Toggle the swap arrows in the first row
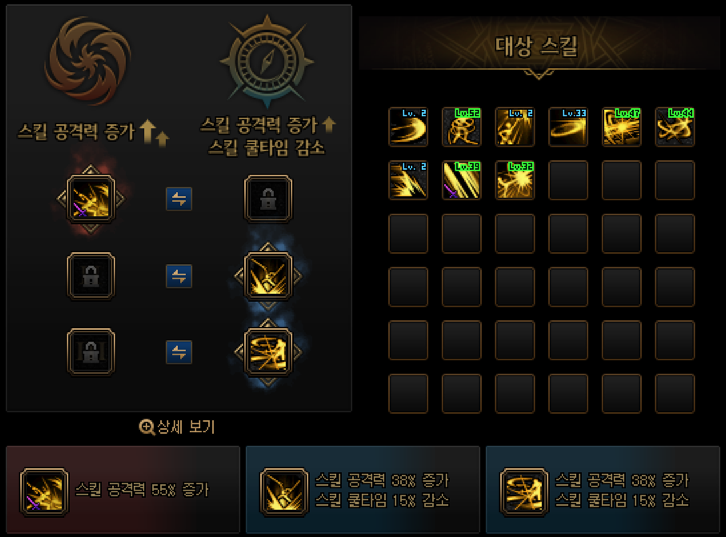 click(x=179, y=199)
